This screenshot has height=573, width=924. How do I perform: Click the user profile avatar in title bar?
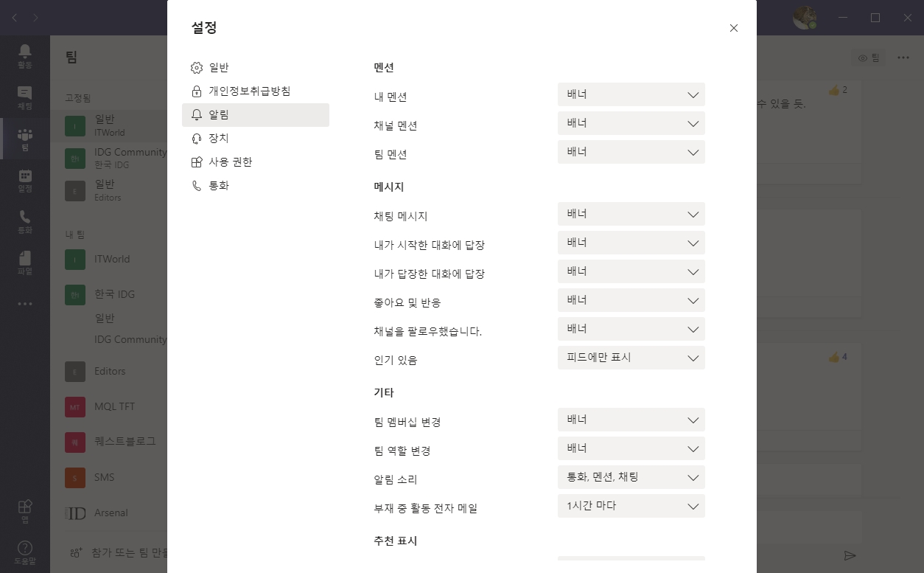click(x=804, y=18)
